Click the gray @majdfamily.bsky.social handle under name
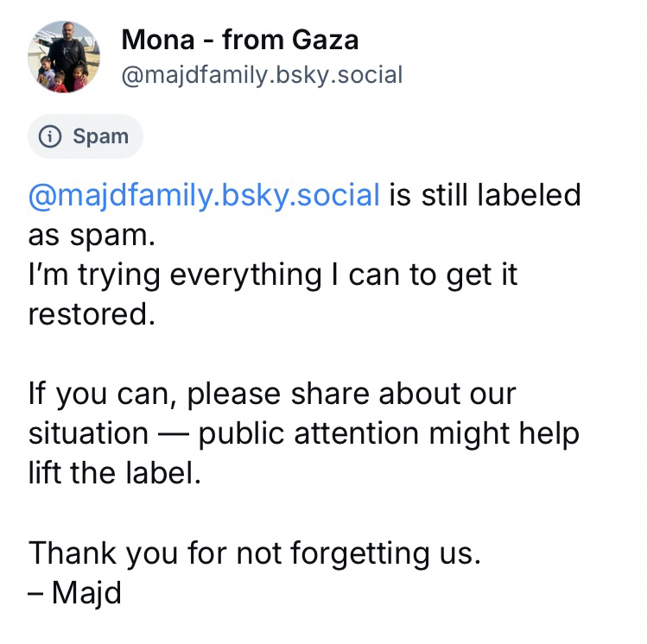Image resolution: width=647 pixels, height=644 pixels. [x=263, y=75]
